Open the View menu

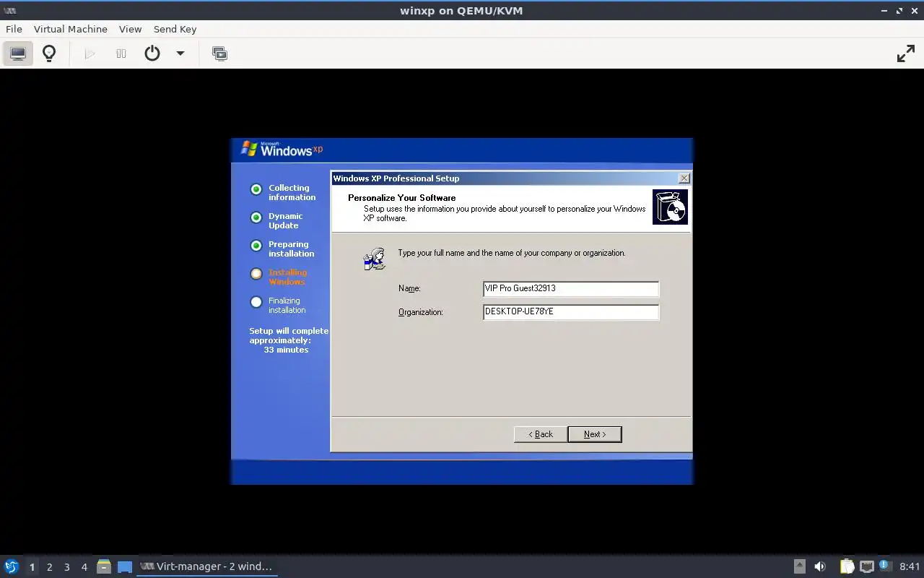click(130, 29)
